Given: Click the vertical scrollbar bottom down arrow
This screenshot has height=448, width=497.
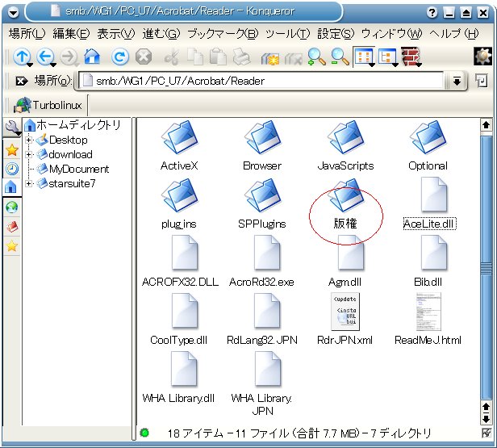Looking at the screenshot, I should pos(486,419).
